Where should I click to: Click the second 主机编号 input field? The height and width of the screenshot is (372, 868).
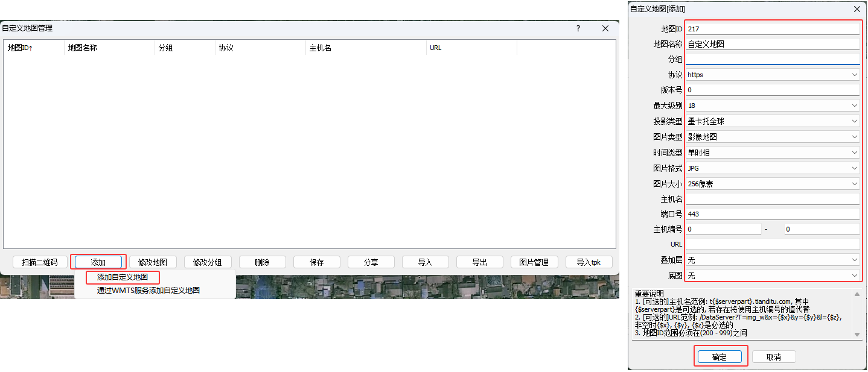click(822, 229)
